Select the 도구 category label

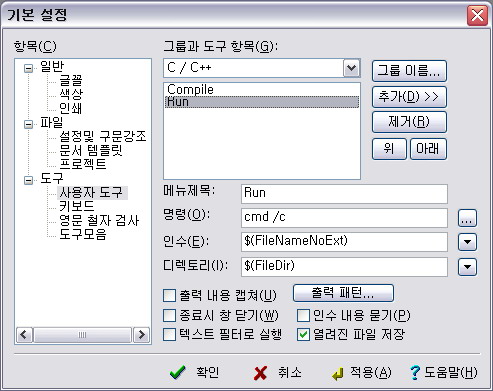tap(52, 178)
